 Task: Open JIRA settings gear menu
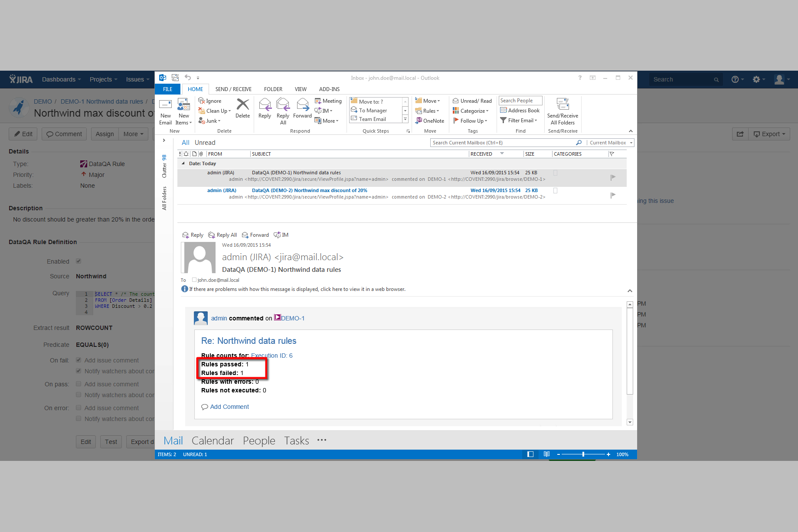pos(759,79)
